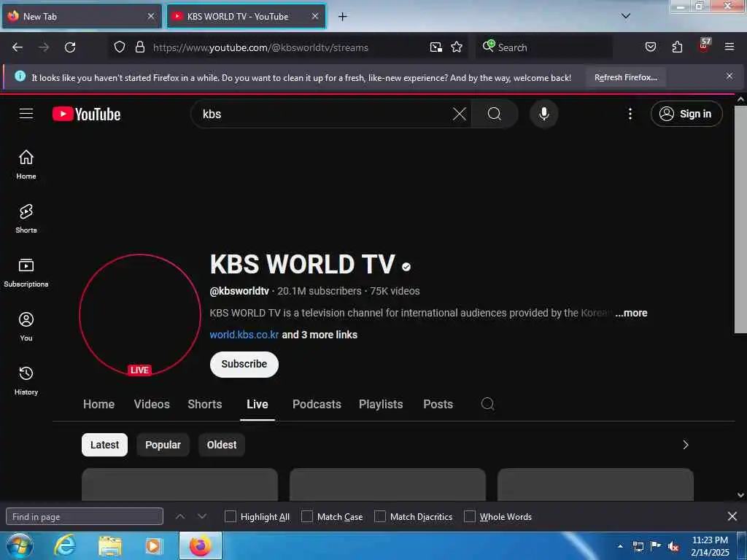747x560 pixels.
Task: Switch to the New Tab browser tab
Action: [x=81, y=16]
